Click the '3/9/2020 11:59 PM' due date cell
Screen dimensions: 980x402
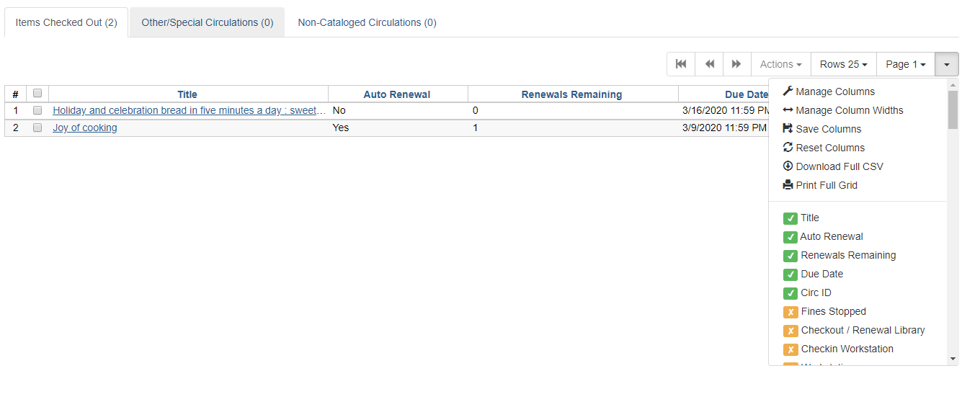724,128
